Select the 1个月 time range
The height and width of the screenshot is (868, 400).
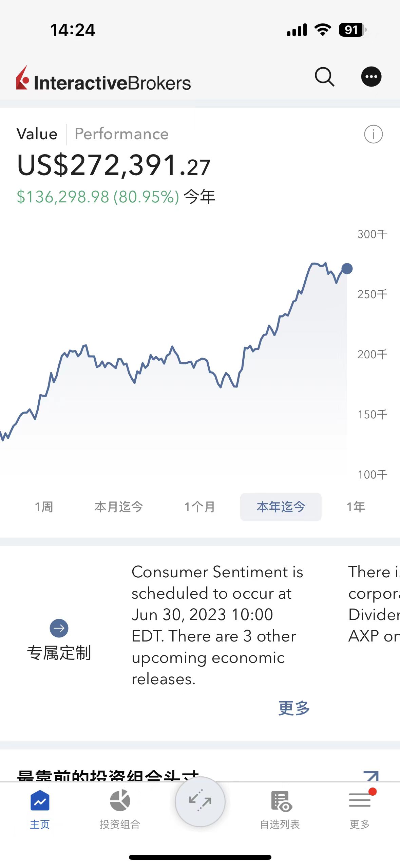coord(199,507)
